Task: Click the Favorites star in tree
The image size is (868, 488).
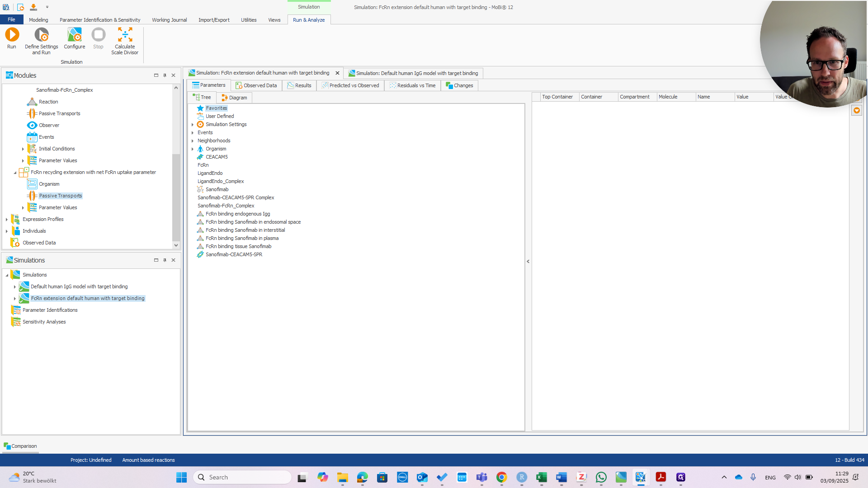Action: coord(200,108)
